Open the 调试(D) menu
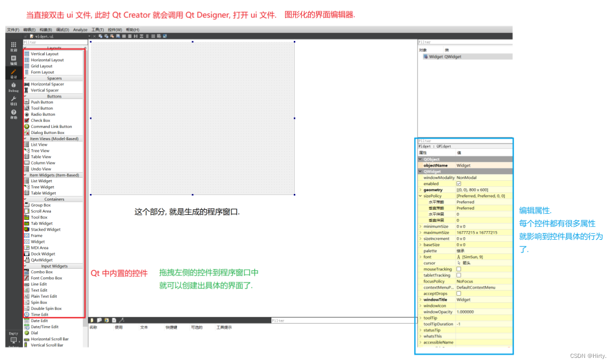 pos(63,30)
